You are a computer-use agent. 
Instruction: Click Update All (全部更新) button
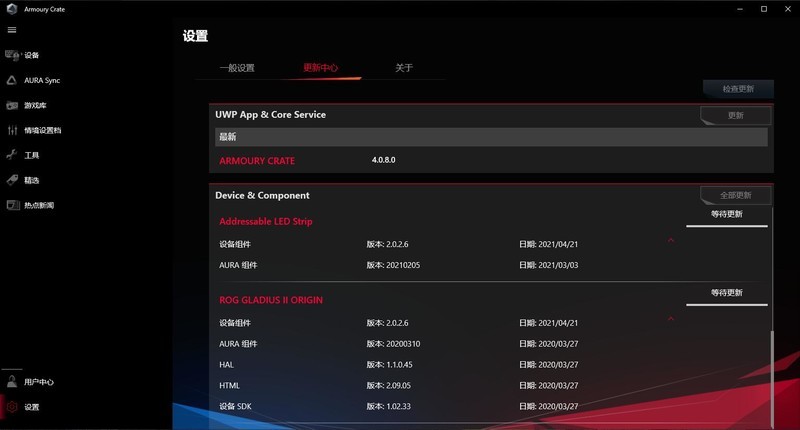click(x=735, y=195)
